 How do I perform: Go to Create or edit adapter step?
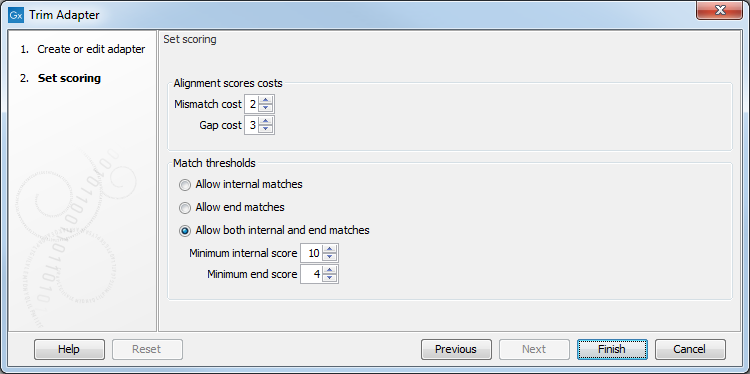pos(91,49)
